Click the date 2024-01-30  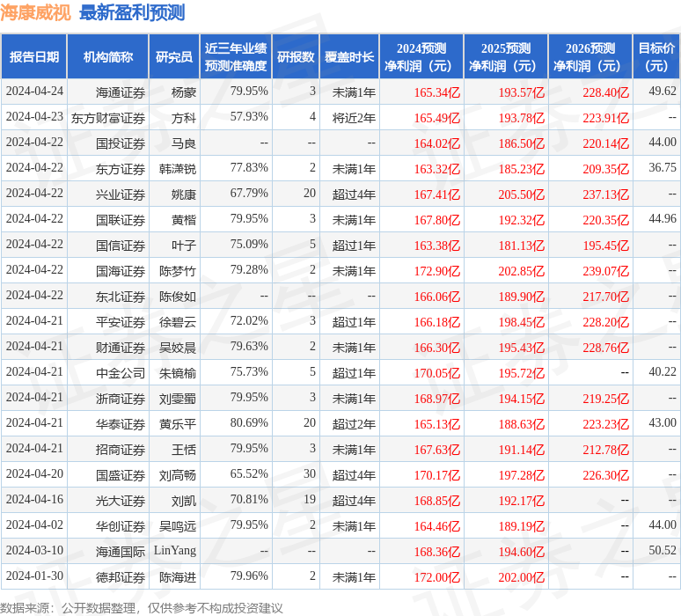point(34,576)
